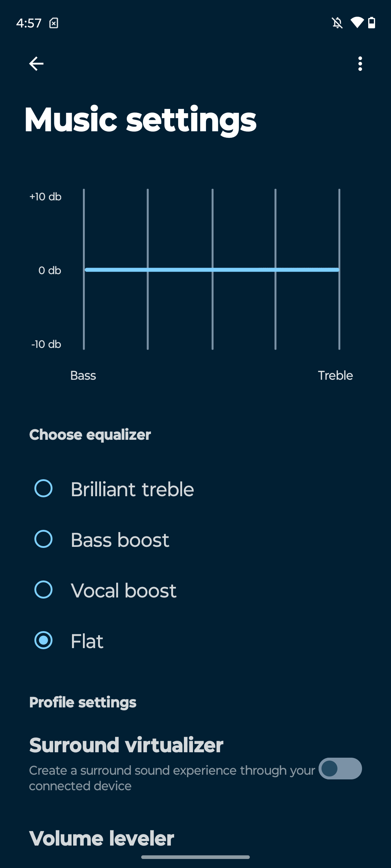391x868 pixels.
Task: Go back using the arrow icon
Action: click(x=36, y=64)
